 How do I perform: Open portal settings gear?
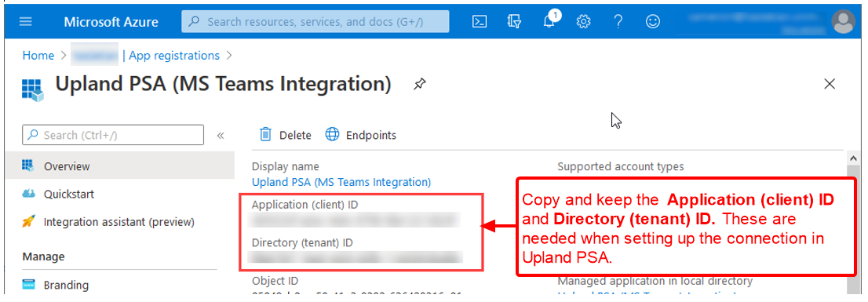click(583, 22)
